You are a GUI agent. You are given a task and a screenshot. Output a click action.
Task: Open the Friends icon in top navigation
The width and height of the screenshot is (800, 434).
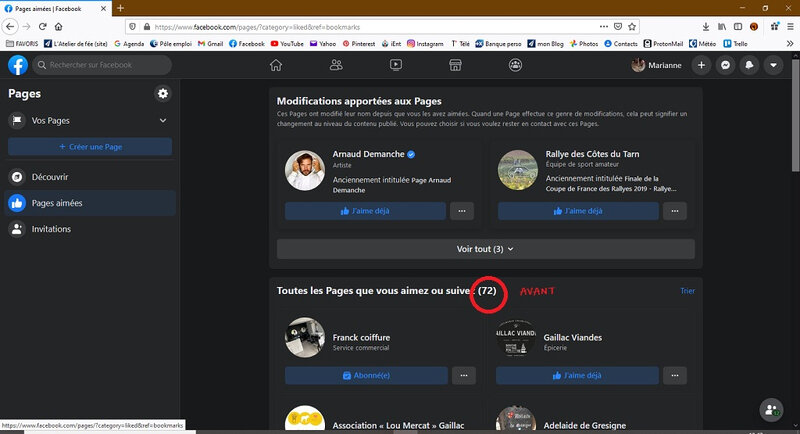point(336,65)
